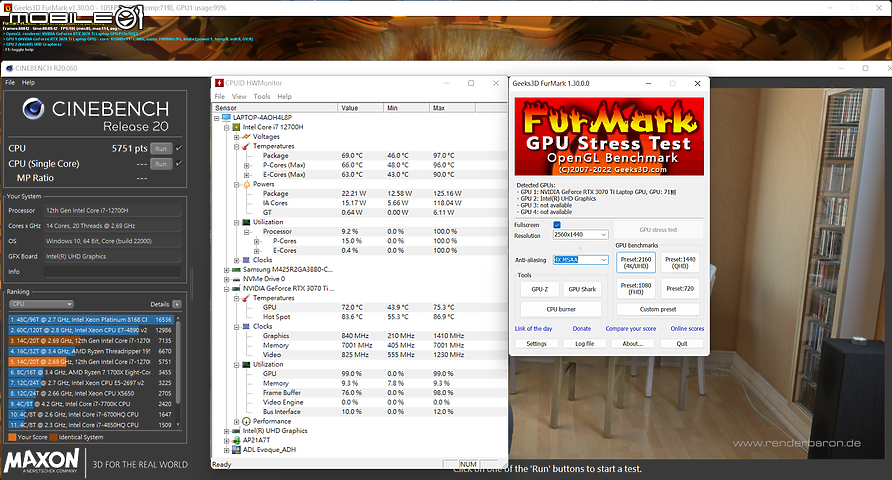This screenshot has height=480, width=892.
Task: Click the thermometer icon beside GPU Temperatures
Action: click(246, 298)
